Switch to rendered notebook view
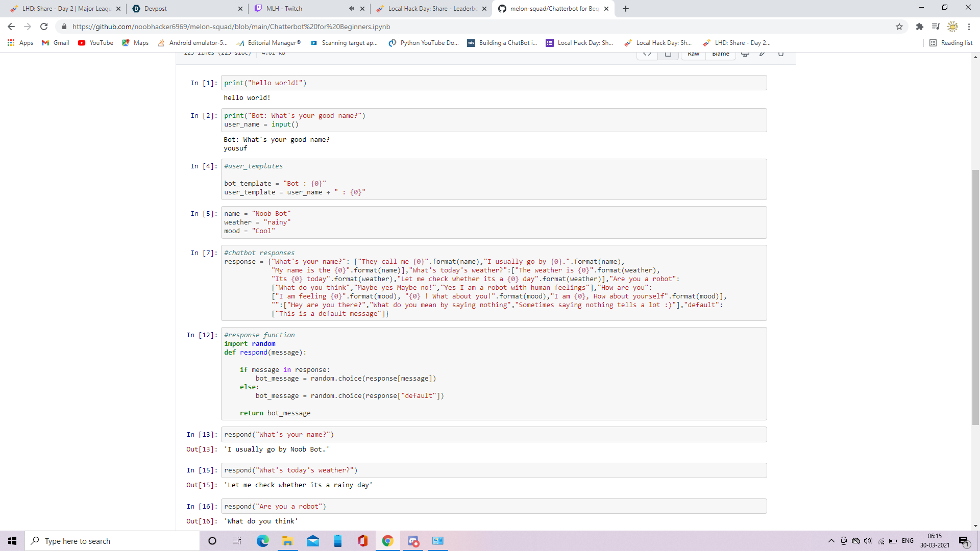The width and height of the screenshot is (980, 551). pyautogui.click(x=668, y=54)
